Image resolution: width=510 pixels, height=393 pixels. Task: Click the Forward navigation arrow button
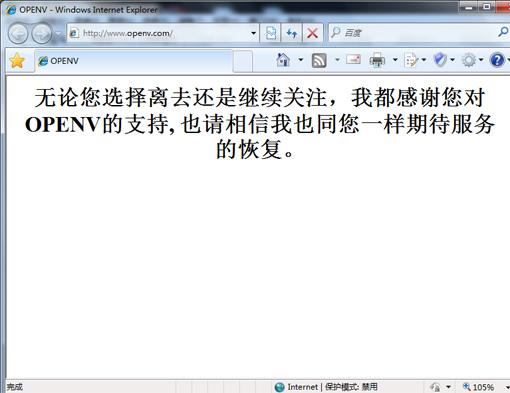coord(42,34)
